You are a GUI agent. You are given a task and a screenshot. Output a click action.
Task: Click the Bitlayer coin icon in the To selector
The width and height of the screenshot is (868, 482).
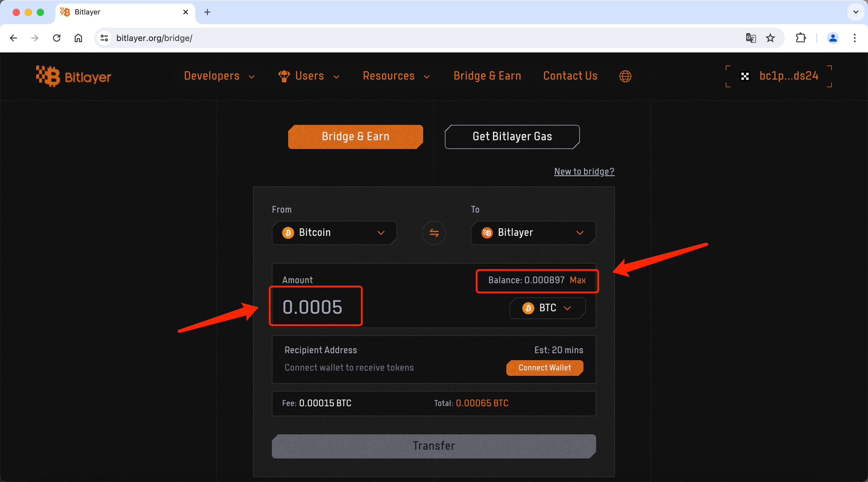(x=486, y=233)
